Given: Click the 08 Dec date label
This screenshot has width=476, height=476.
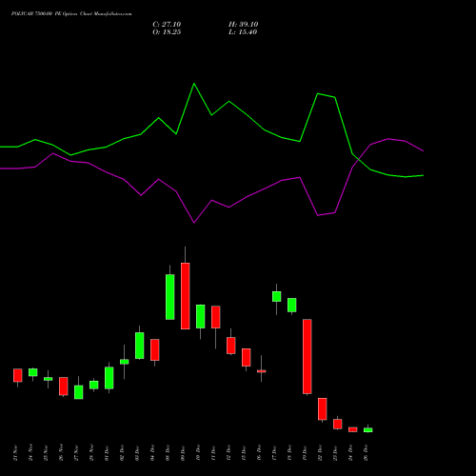Looking at the screenshot, I should (x=168, y=453).
